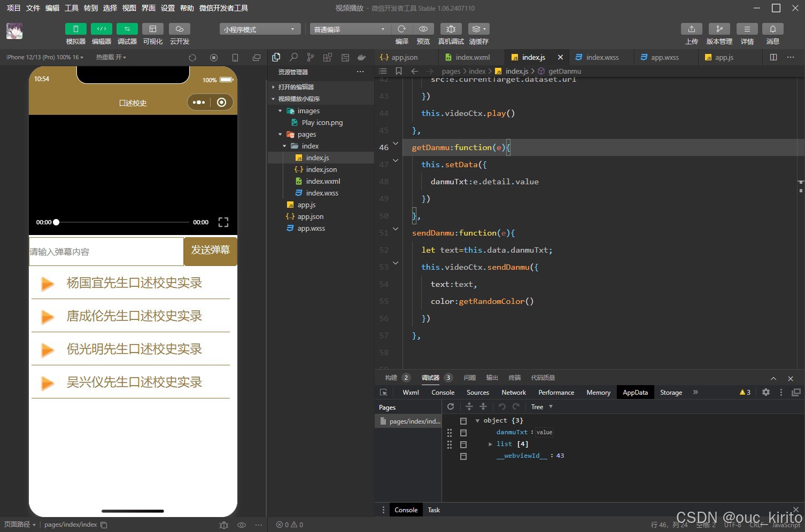Click the danmu text input field

106,252
